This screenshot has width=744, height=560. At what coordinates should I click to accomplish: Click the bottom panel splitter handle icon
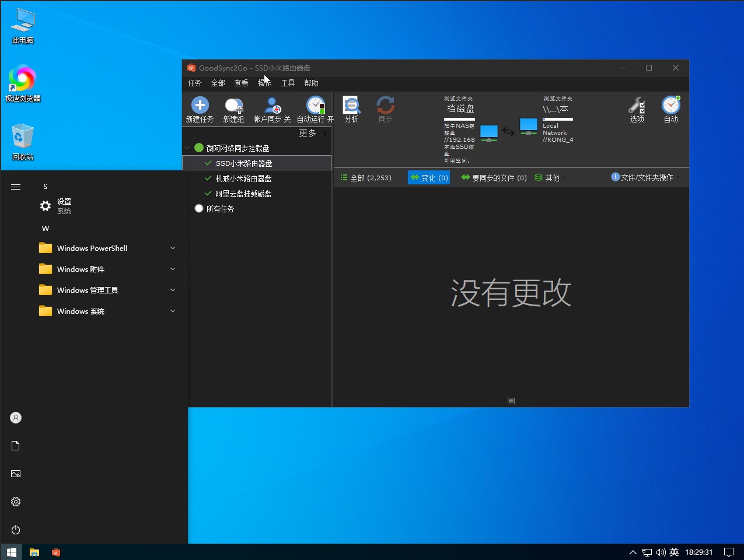(x=511, y=401)
